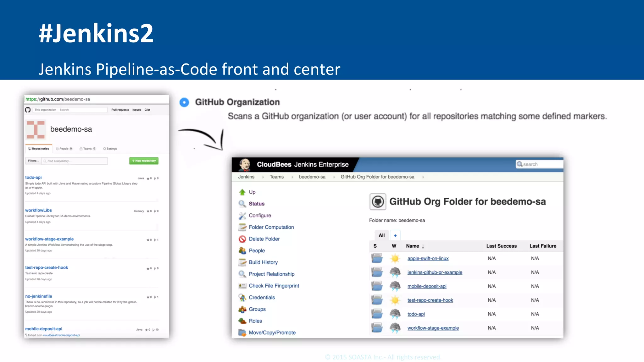Open the workflowLibs repository link

38,210
